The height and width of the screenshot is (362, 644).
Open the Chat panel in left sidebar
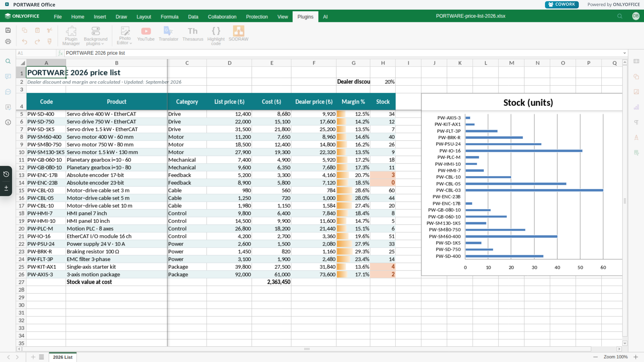point(8,92)
